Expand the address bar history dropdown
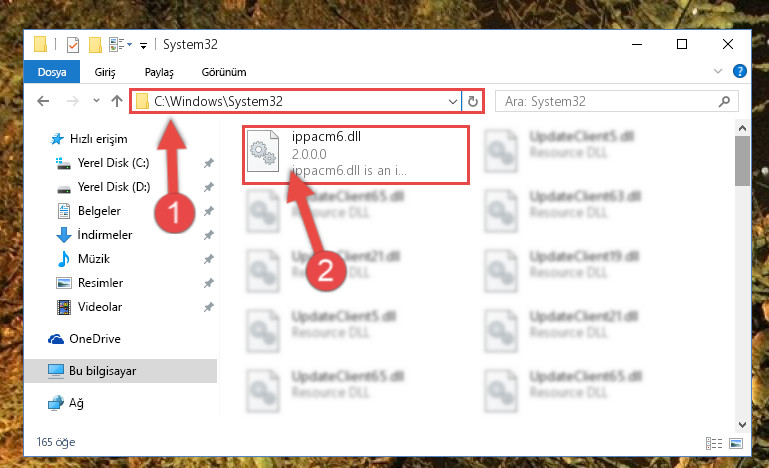This screenshot has height=468, width=769. pos(453,102)
